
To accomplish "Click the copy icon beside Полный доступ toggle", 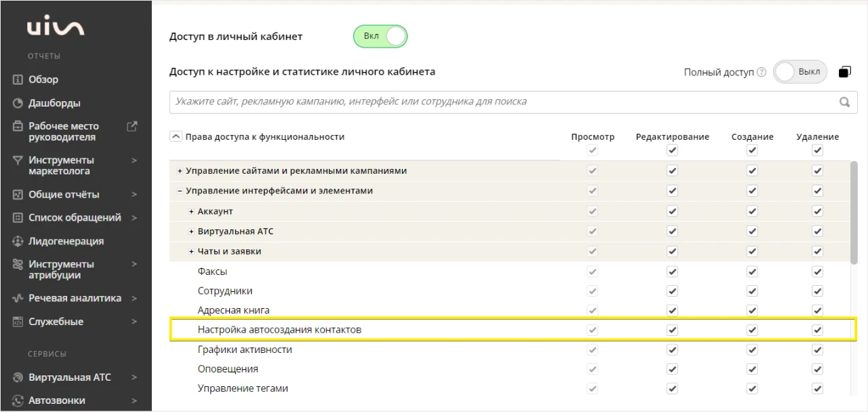I will point(845,72).
